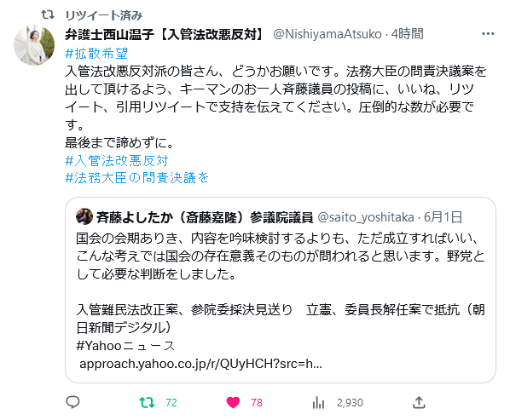This screenshot has width=510, height=420.
Task: Click the reply speech bubble icon
Action: pyautogui.click(x=72, y=402)
